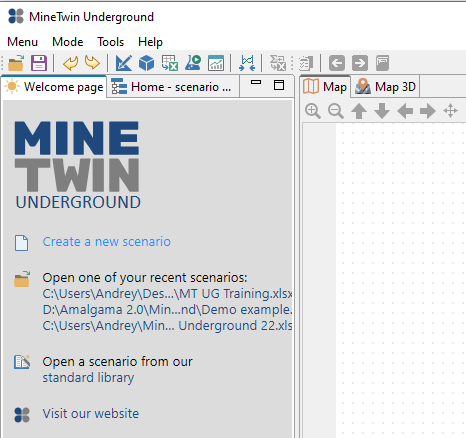Screen dimensions: 466x438
Task: Pan the map up with arrow
Action: pos(359,111)
